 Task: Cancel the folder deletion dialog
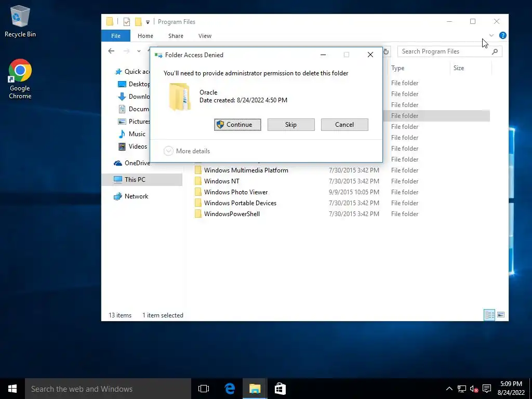coord(344,125)
